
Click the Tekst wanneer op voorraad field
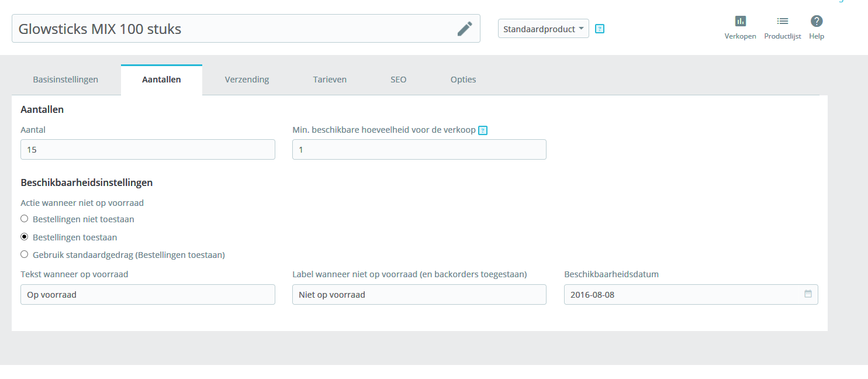coord(148,294)
